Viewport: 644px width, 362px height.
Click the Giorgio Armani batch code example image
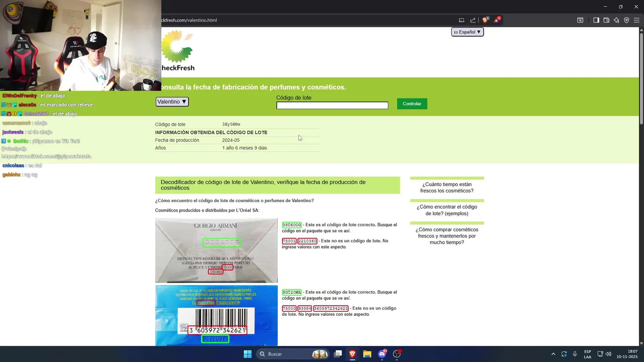pos(216,250)
